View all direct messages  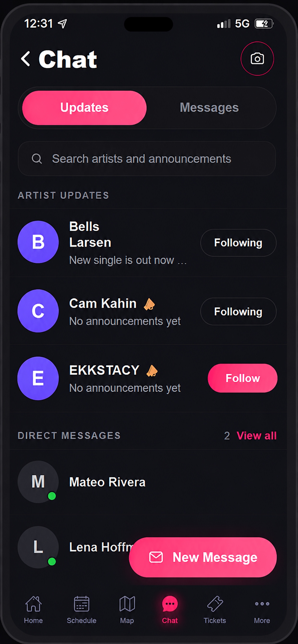point(256,436)
